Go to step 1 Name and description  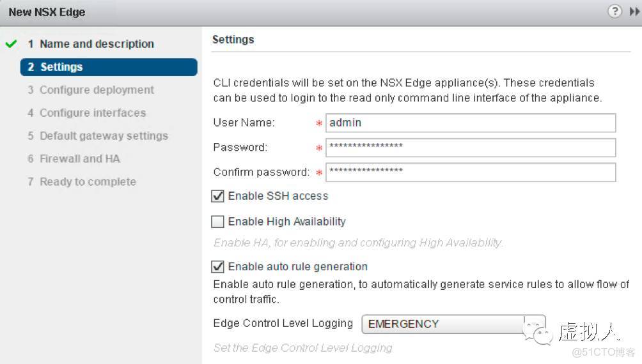(x=97, y=44)
